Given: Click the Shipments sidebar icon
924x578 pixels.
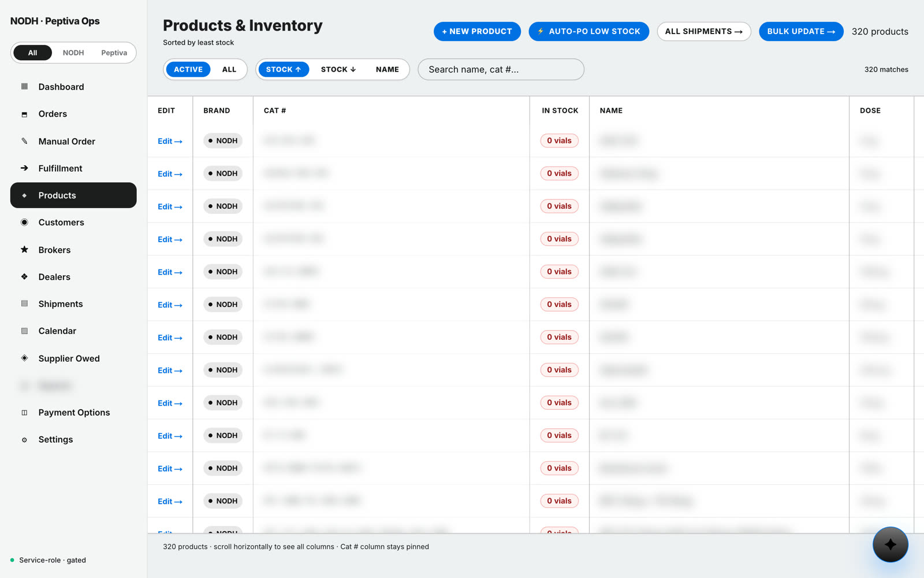Looking at the screenshot, I should tap(24, 304).
